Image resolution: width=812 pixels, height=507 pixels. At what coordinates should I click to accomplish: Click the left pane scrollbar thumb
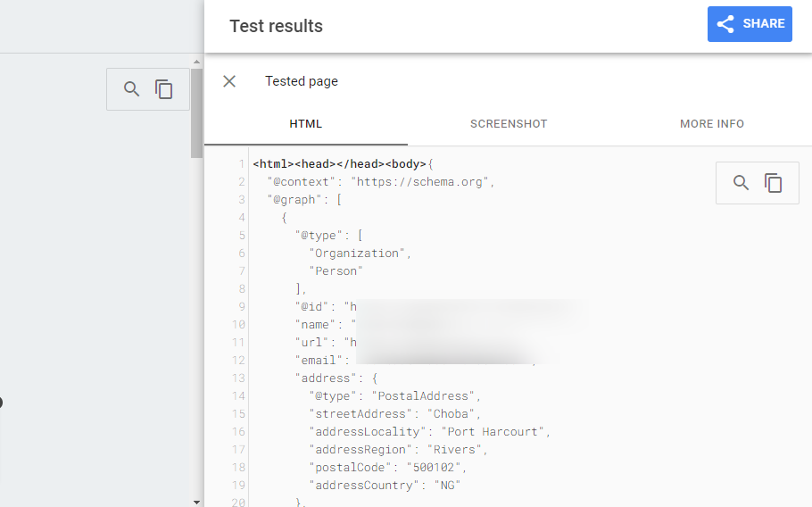(196, 112)
